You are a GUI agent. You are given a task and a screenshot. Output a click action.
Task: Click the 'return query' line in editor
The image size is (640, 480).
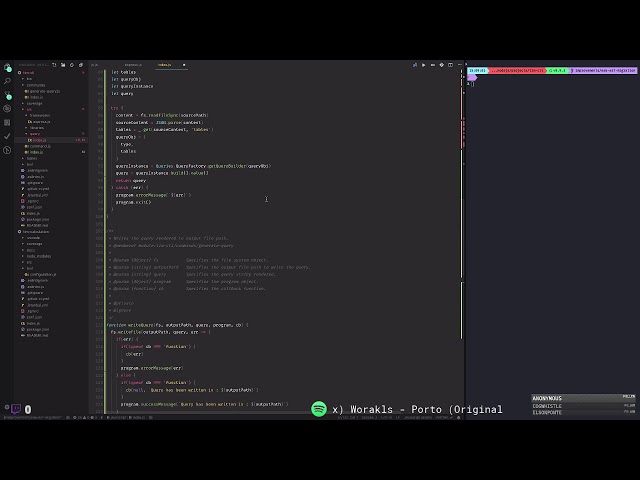click(131, 180)
